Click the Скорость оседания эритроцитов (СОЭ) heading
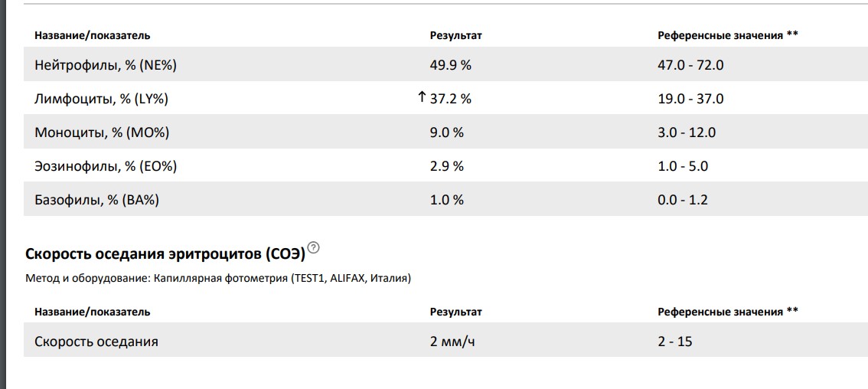The width and height of the screenshot is (868, 389). pyautogui.click(x=165, y=253)
